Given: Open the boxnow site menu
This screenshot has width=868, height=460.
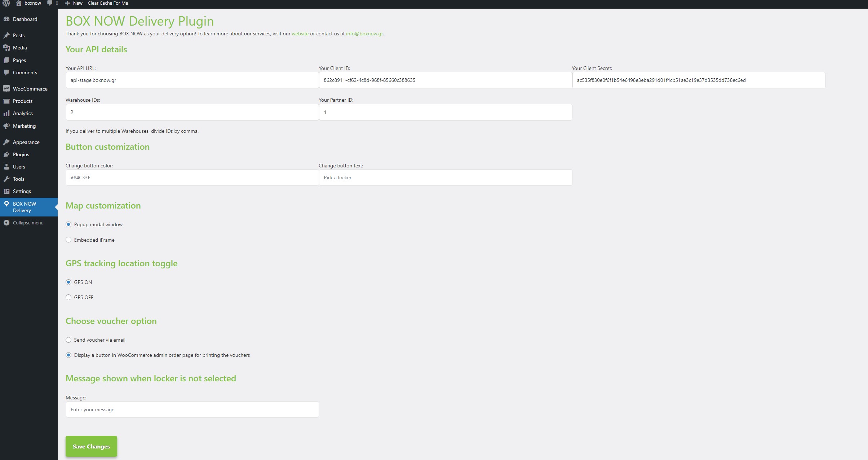Looking at the screenshot, I should pyautogui.click(x=29, y=3).
